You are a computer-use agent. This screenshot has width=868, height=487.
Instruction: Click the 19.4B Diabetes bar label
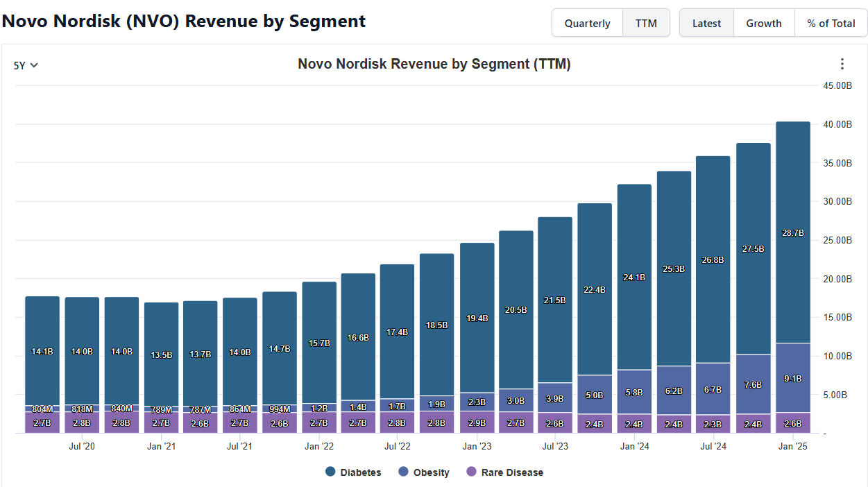[x=477, y=318]
